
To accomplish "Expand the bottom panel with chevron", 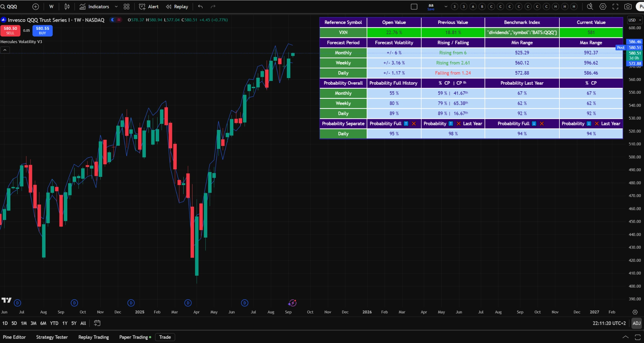I will click(625, 337).
